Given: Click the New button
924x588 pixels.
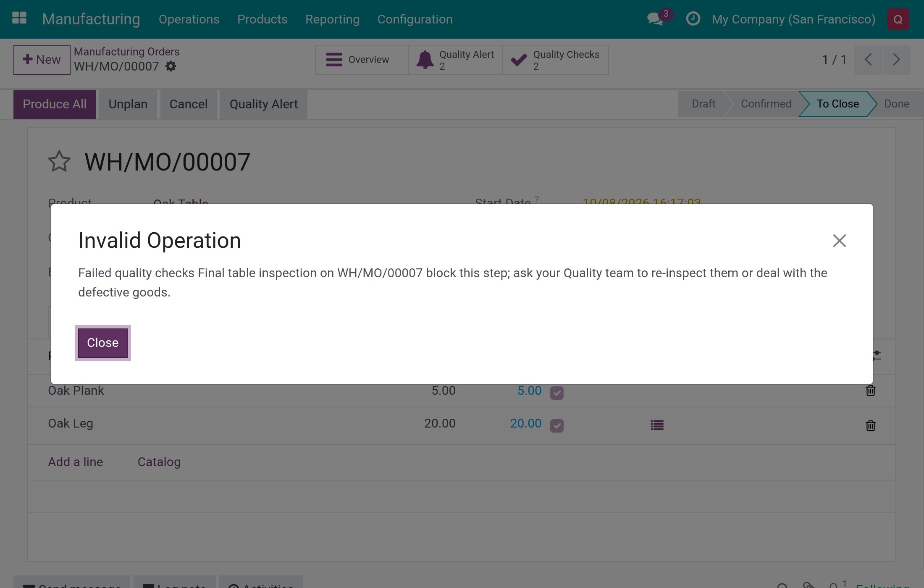Looking at the screenshot, I should pos(42,60).
